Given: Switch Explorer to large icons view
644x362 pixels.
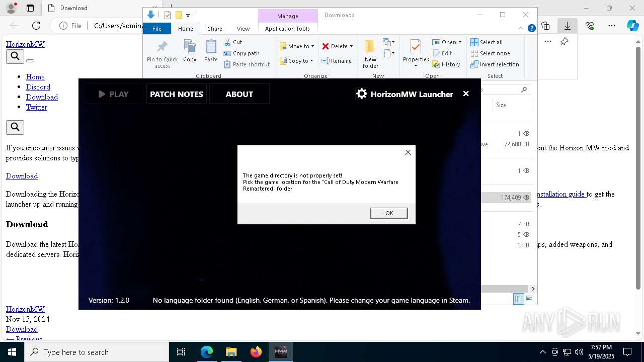Looking at the screenshot, I should point(529,299).
